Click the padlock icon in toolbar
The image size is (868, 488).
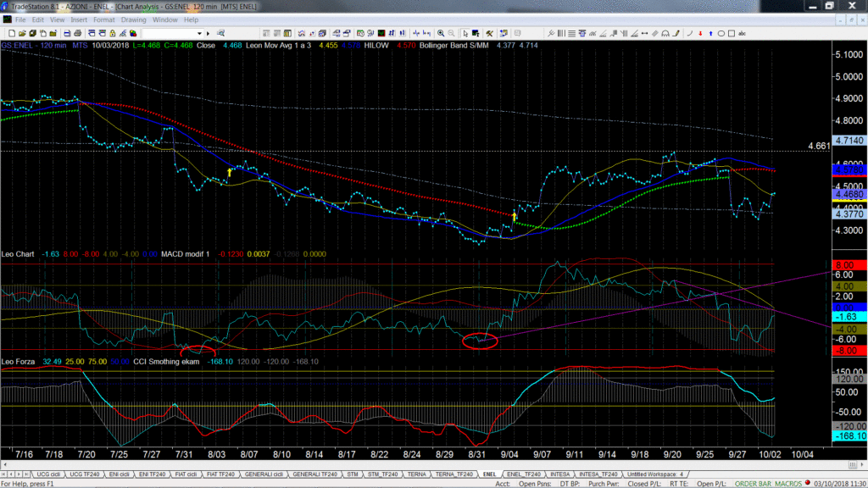pos(113,33)
